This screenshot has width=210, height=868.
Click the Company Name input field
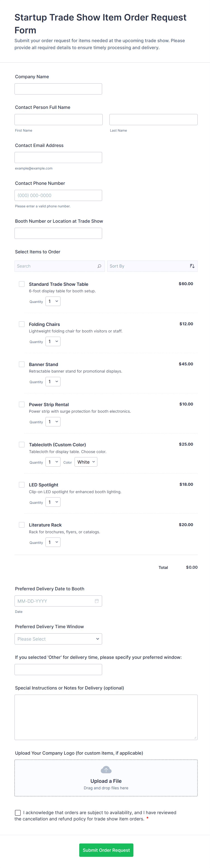point(58,89)
